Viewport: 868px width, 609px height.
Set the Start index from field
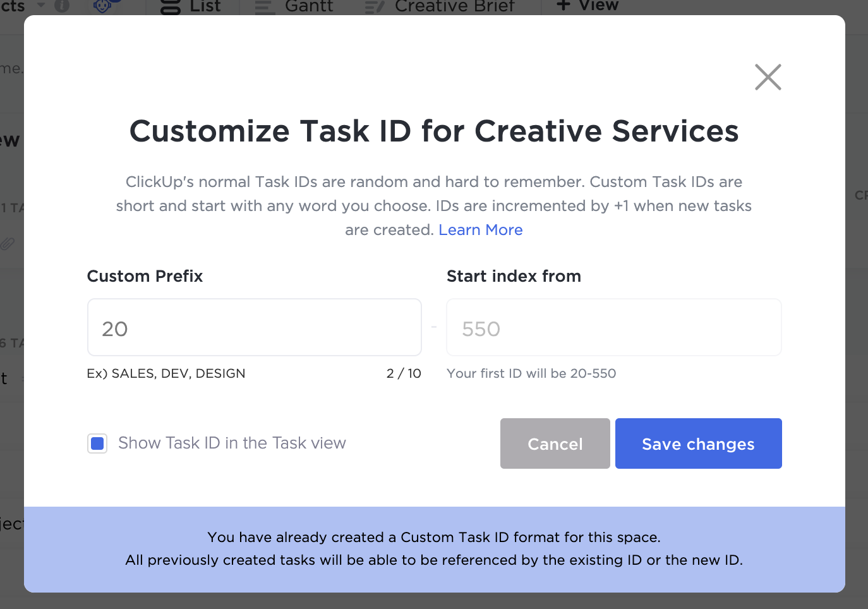point(614,327)
